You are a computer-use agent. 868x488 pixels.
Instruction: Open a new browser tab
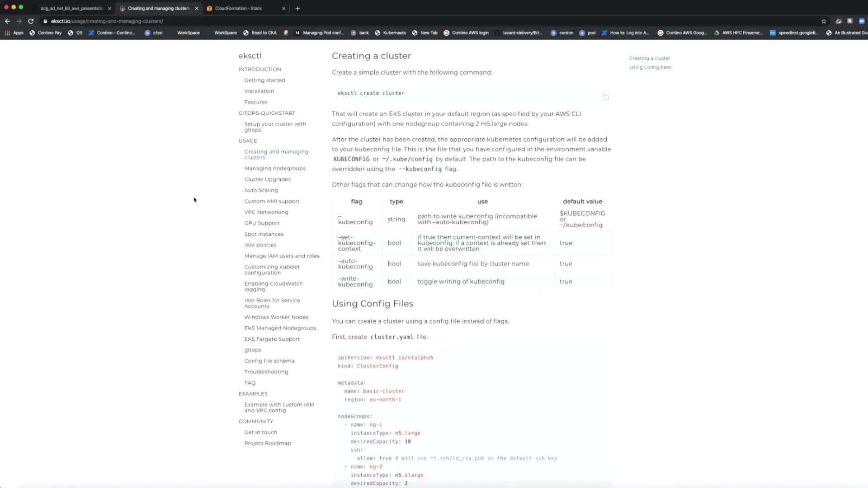(x=297, y=8)
